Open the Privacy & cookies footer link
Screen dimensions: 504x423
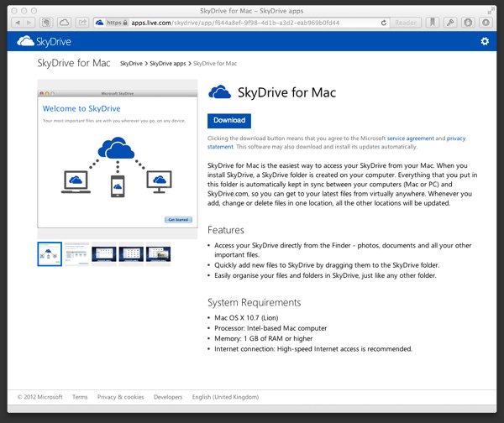120,397
